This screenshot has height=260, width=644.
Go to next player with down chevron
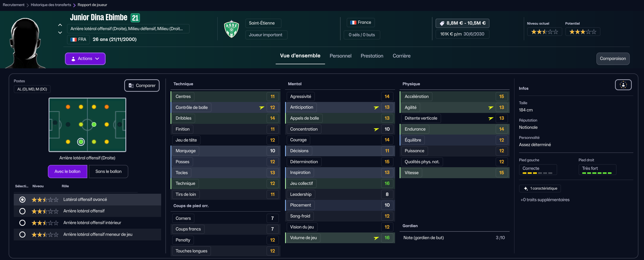[x=60, y=33]
